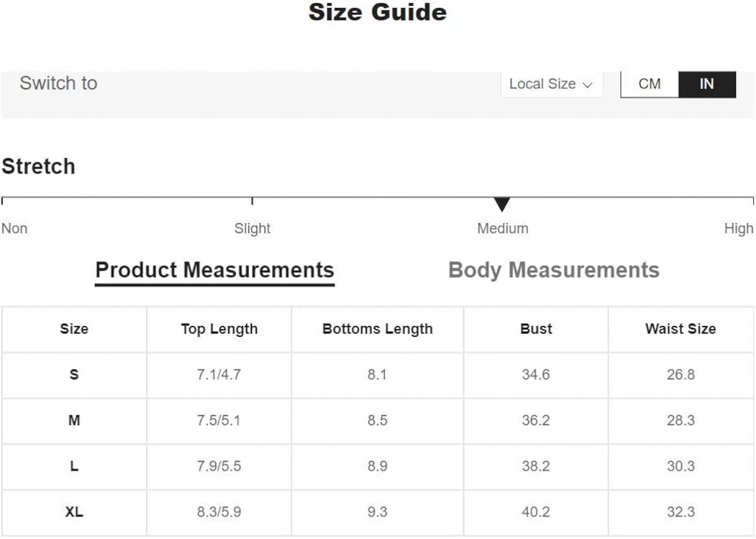Click the Local Size chevron arrow
This screenshot has height=539, width=756.
click(587, 85)
